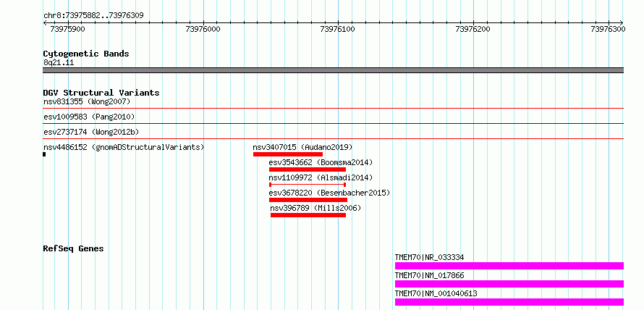Open variant nsv396789 (Mills2006) label
Screen dimensions: 644x310
pyautogui.click(x=315, y=208)
